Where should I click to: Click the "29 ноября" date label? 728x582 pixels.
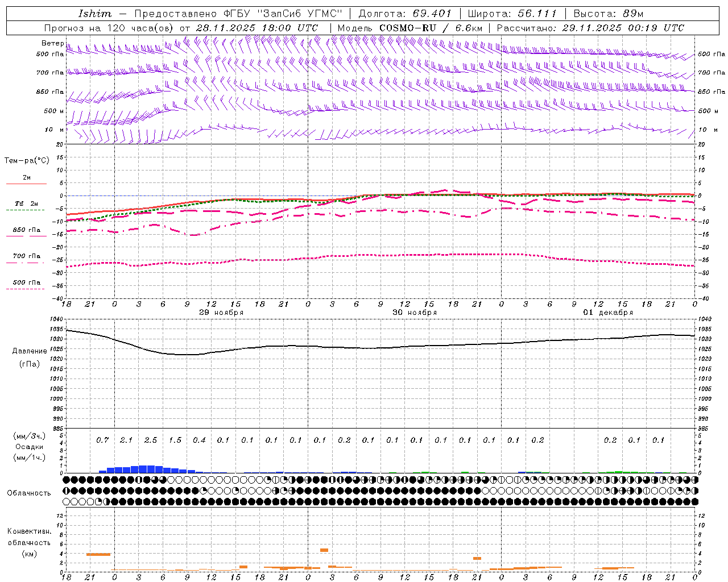(221, 313)
